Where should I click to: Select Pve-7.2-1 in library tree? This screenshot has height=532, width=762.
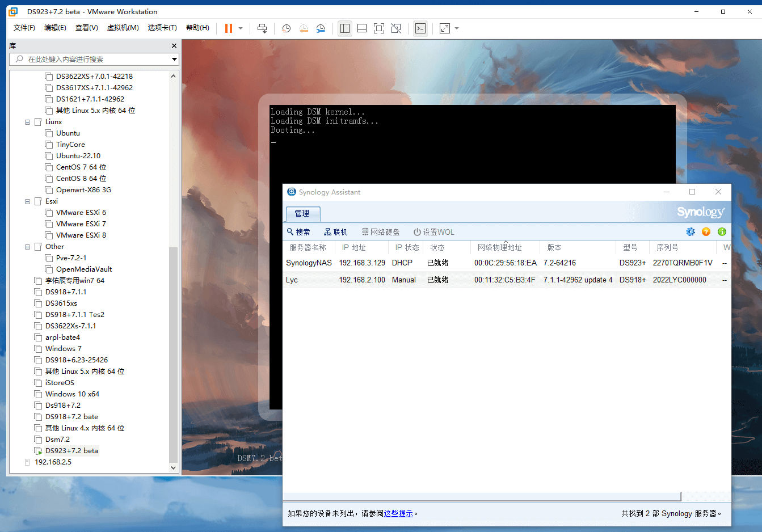(x=71, y=258)
